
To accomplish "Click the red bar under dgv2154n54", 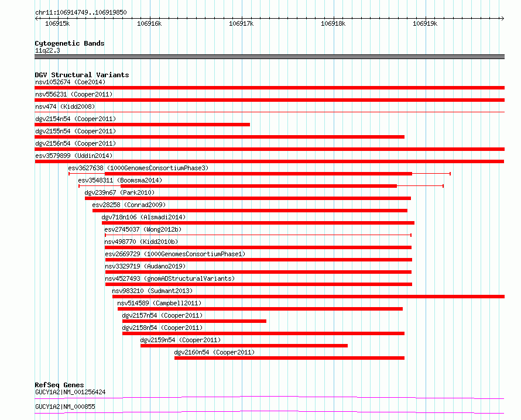I will (142, 125).
